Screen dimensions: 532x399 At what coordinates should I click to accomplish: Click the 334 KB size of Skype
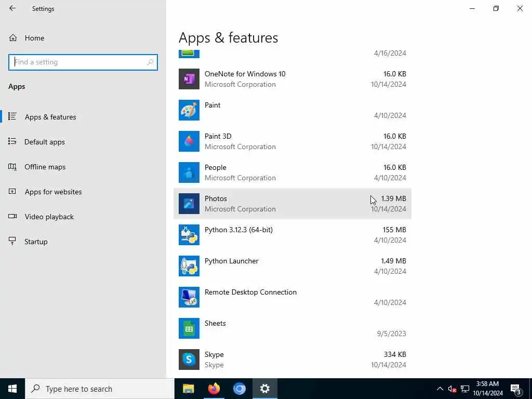tap(395, 354)
